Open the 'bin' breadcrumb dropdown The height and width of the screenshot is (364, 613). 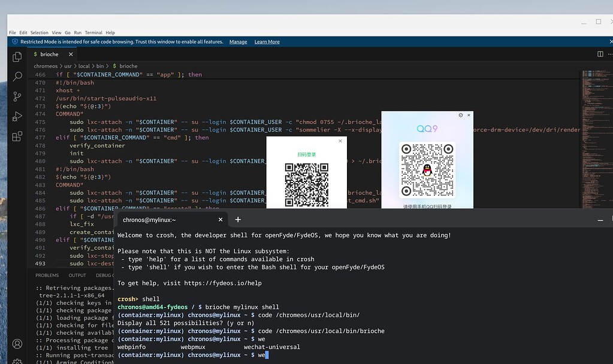[101, 66]
